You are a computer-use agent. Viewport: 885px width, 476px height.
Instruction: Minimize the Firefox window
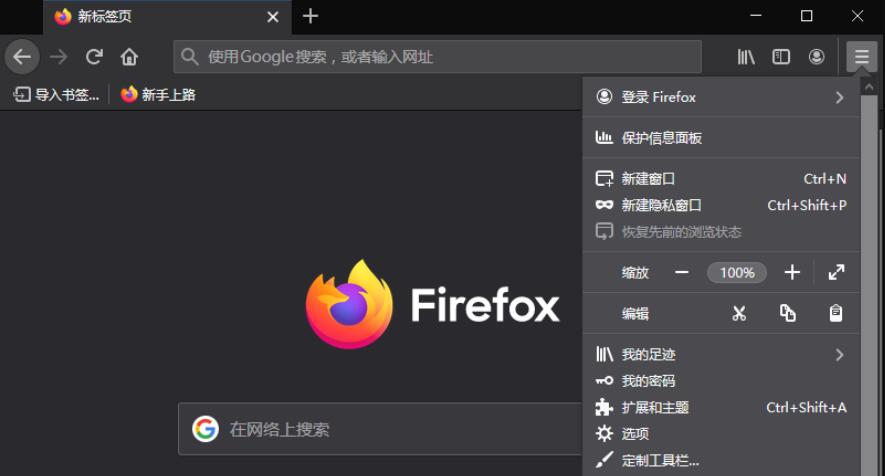coord(756,16)
